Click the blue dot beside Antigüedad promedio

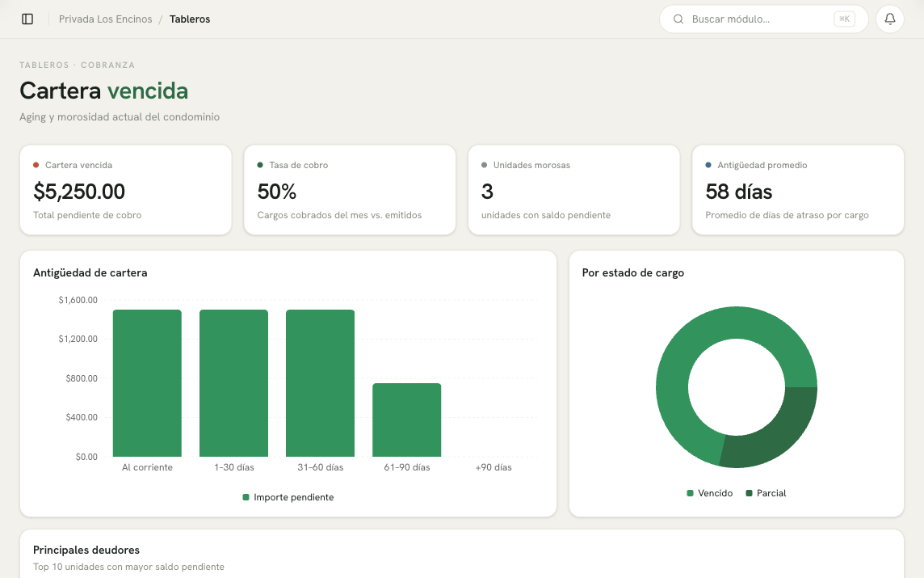pyautogui.click(x=708, y=165)
